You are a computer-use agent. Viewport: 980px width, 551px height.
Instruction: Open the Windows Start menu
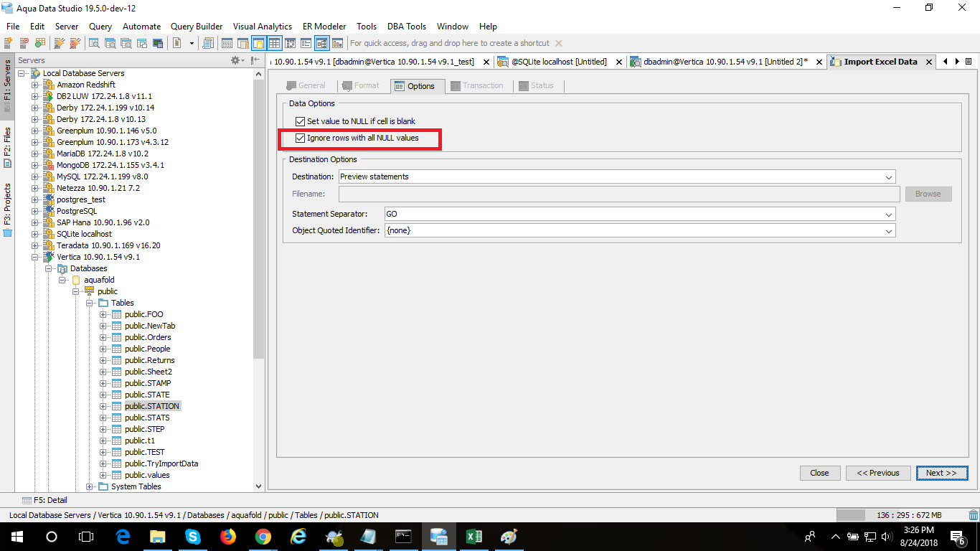click(x=17, y=536)
